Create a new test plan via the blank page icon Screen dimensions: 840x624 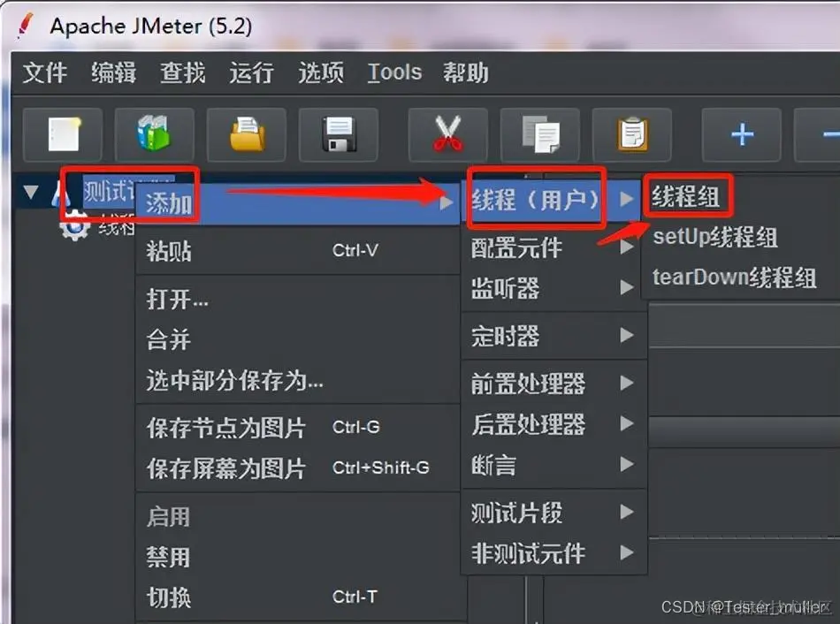(62, 133)
